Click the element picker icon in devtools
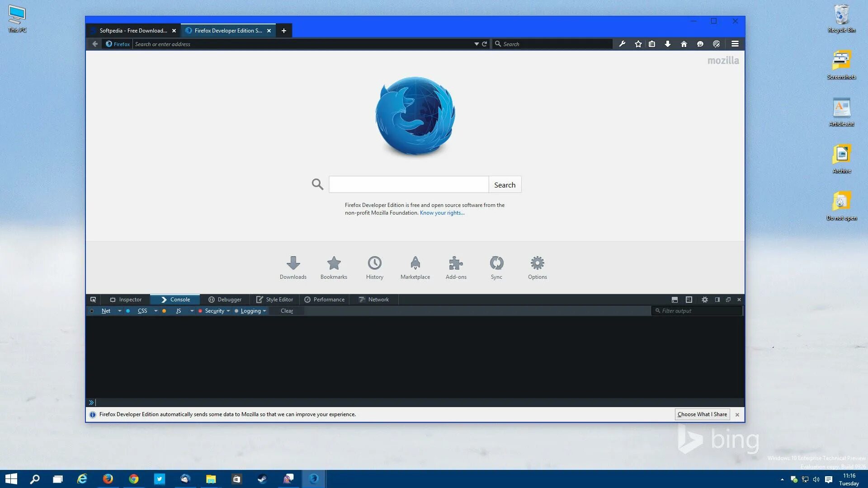 93,300
